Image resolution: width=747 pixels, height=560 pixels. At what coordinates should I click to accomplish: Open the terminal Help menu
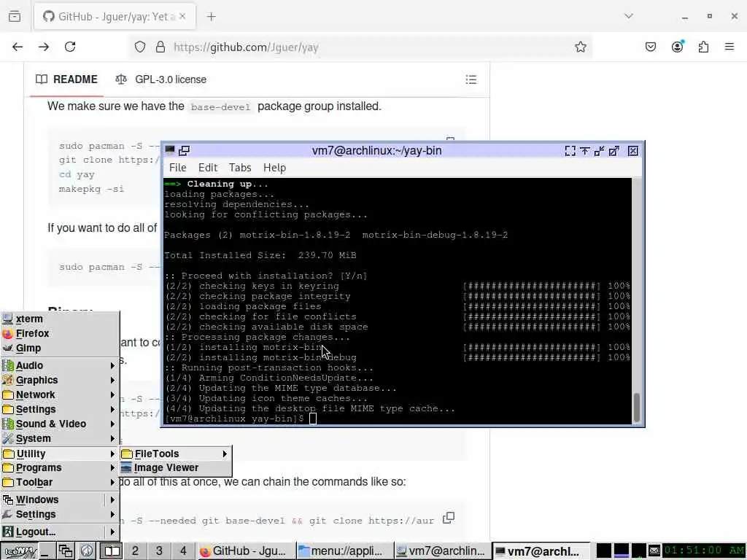point(274,168)
